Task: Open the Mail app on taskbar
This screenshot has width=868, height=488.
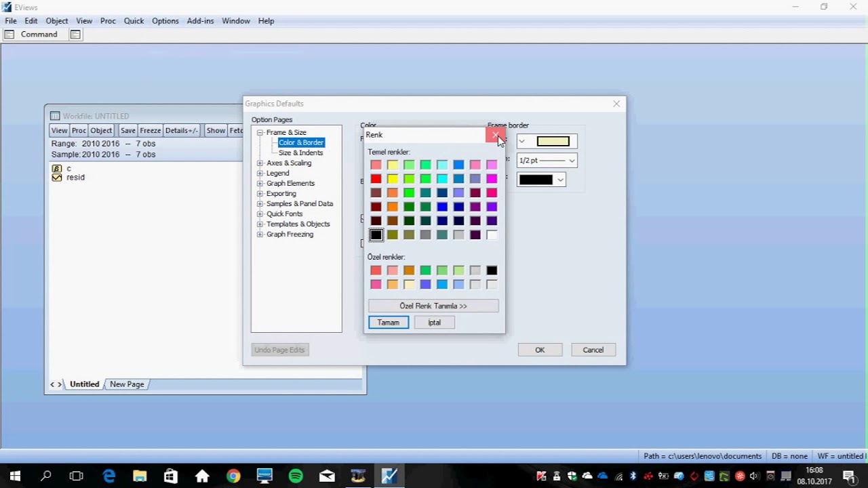Action: pyautogui.click(x=327, y=476)
